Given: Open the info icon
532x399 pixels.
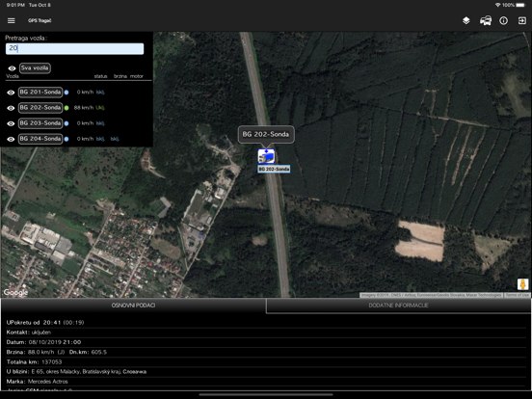Looking at the screenshot, I should tap(503, 20).
